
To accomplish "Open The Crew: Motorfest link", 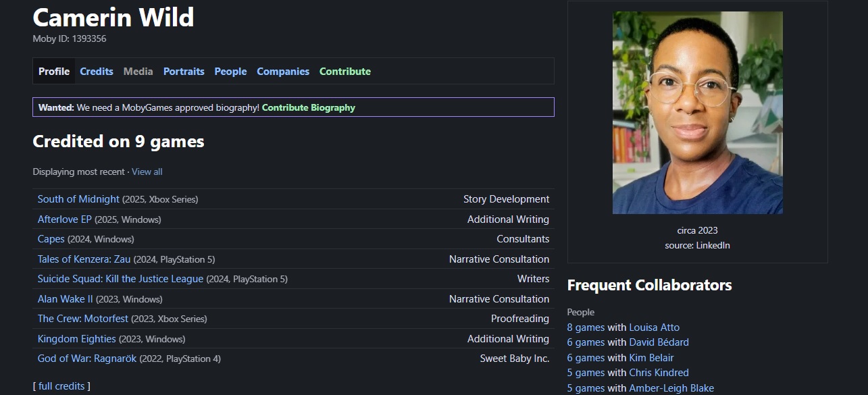I will [83, 319].
